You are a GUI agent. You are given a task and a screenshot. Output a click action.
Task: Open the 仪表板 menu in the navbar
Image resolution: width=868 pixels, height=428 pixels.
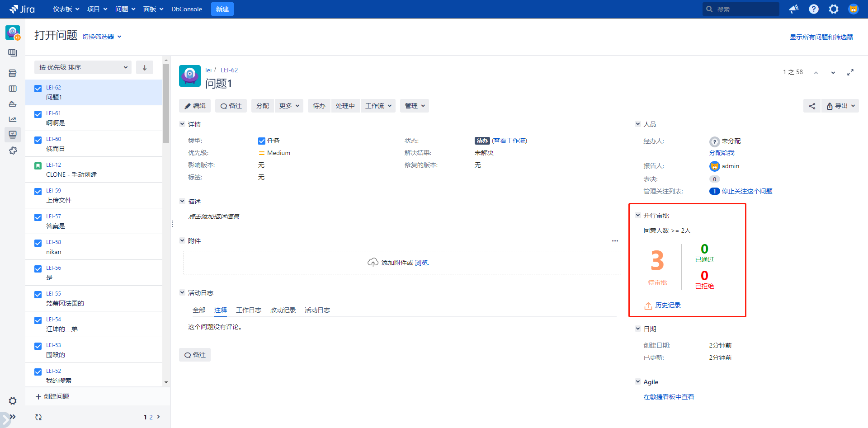66,9
